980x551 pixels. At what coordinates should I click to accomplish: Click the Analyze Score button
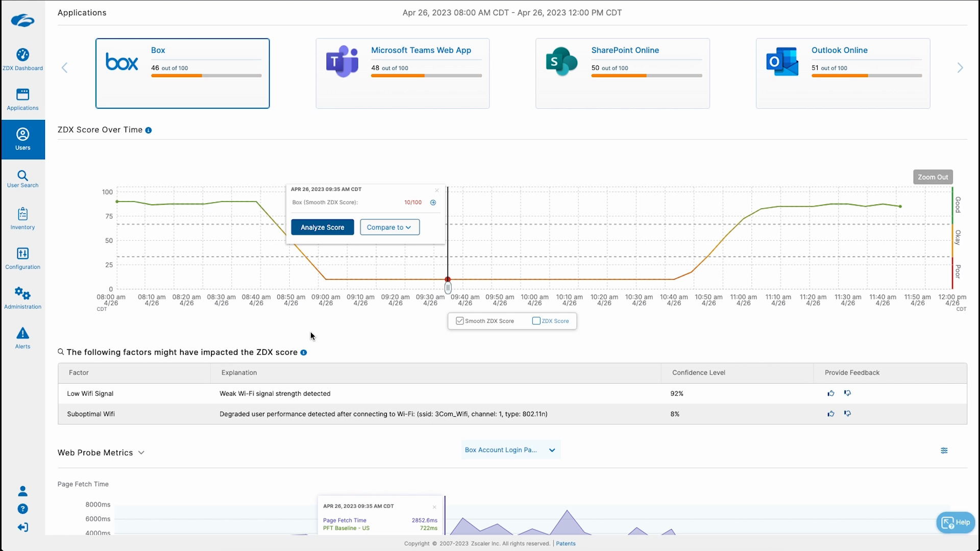pyautogui.click(x=322, y=228)
